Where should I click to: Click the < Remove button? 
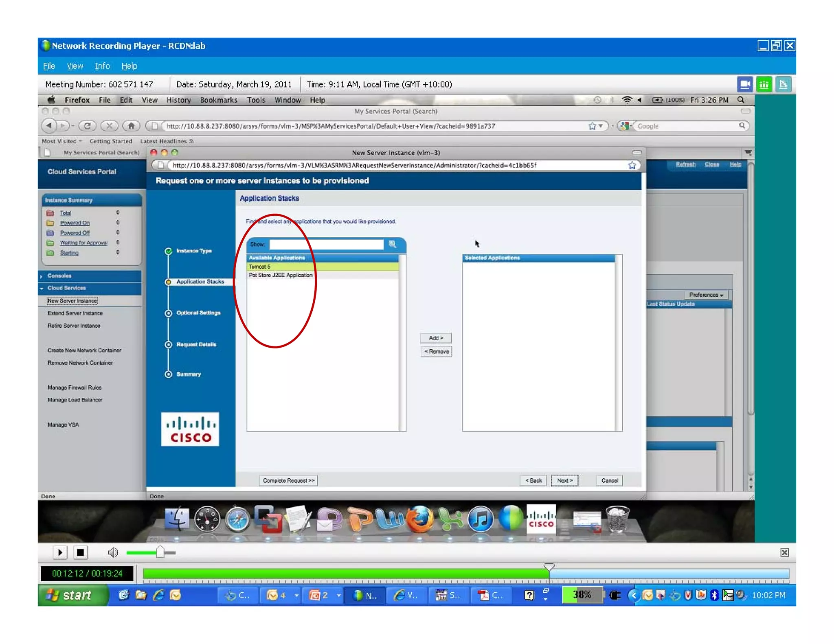pyautogui.click(x=436, y=352)
